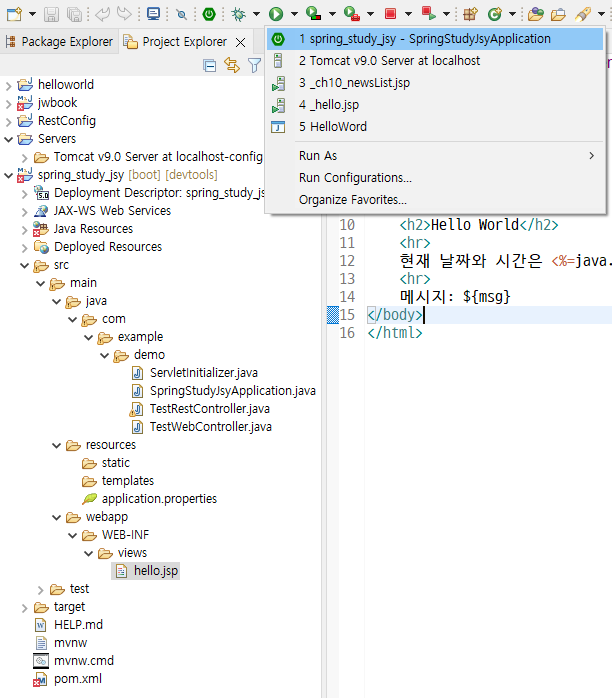The image size is (612, 698).
Task: Open the terminal monitor icon
Action: click(154, 14)
